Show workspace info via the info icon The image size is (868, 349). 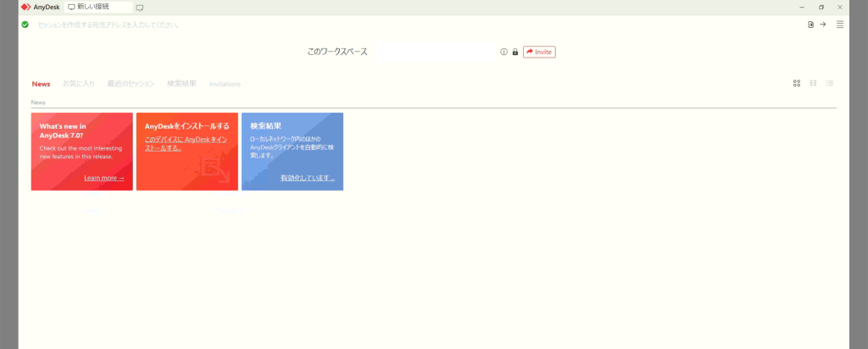pyautogui.click(x=504, y=52)
